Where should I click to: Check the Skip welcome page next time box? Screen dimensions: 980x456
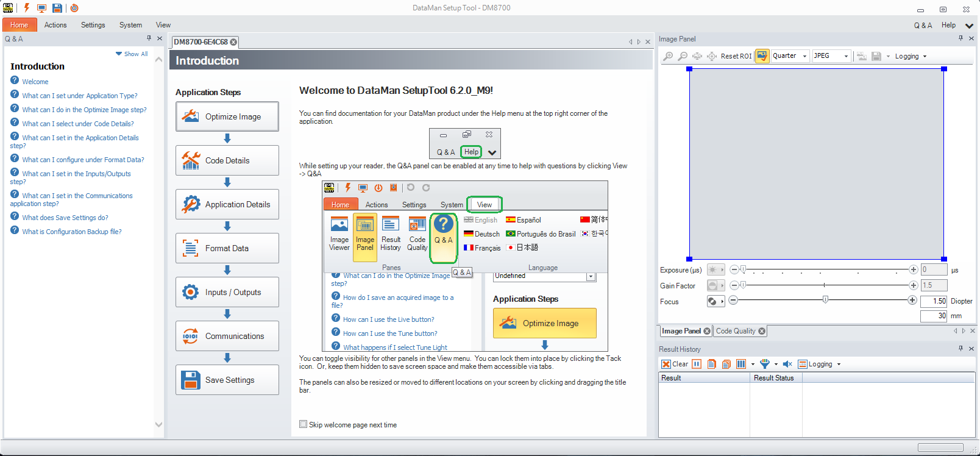[x=303, y=424]
